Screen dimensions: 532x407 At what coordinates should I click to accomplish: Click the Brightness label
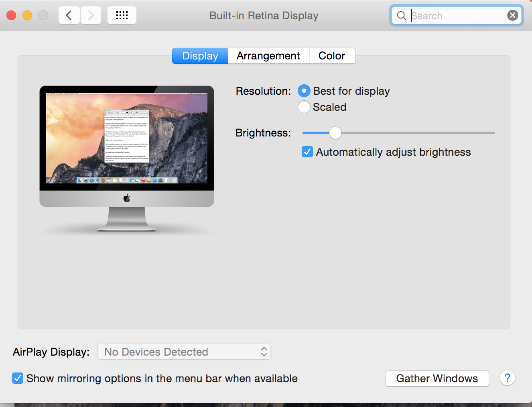[x=263, y=133]
